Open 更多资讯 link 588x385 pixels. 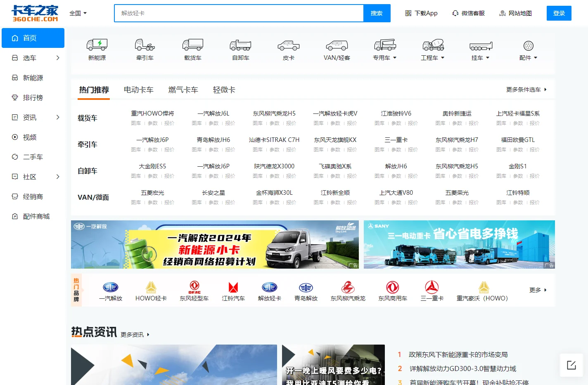135,335
